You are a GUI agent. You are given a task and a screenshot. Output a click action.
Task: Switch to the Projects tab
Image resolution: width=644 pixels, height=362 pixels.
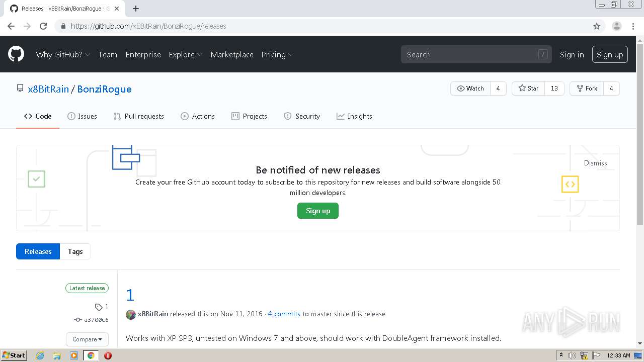click(249, 116)
